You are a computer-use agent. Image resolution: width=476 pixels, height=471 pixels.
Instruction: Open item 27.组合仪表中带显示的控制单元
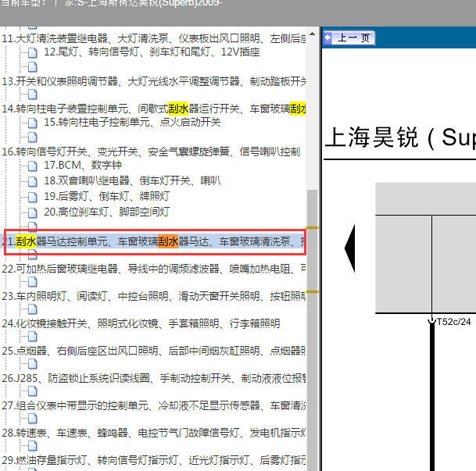coord(154,405)
